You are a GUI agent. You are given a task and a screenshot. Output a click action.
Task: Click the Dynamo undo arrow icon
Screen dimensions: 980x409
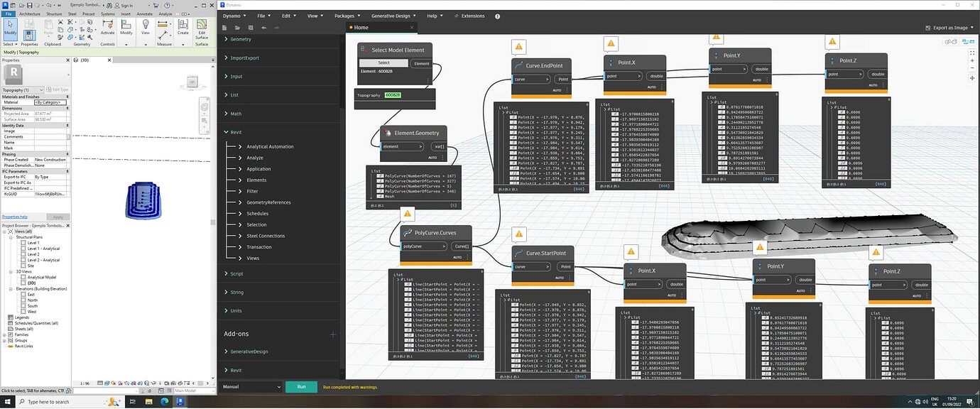[264, 28]
